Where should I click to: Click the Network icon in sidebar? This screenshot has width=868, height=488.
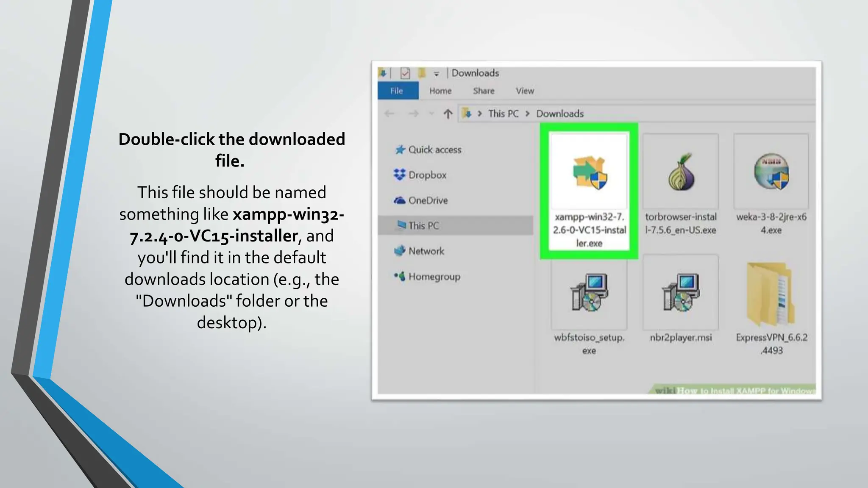pos(400,251)
